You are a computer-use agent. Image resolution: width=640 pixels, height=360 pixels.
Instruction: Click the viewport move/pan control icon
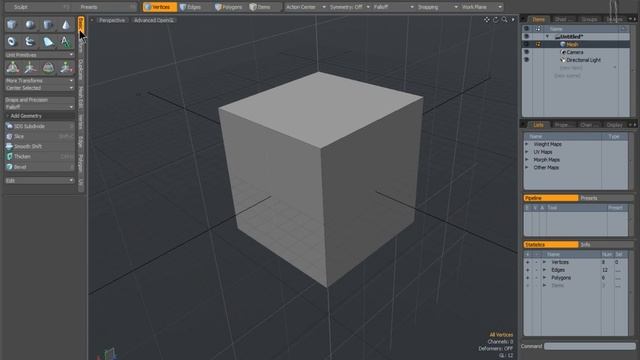(487, 20)
